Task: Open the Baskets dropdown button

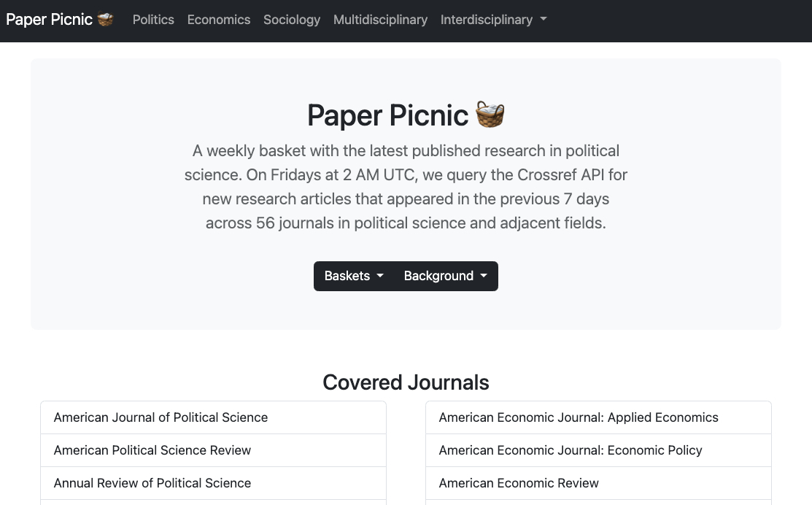Action: (354, 276)
